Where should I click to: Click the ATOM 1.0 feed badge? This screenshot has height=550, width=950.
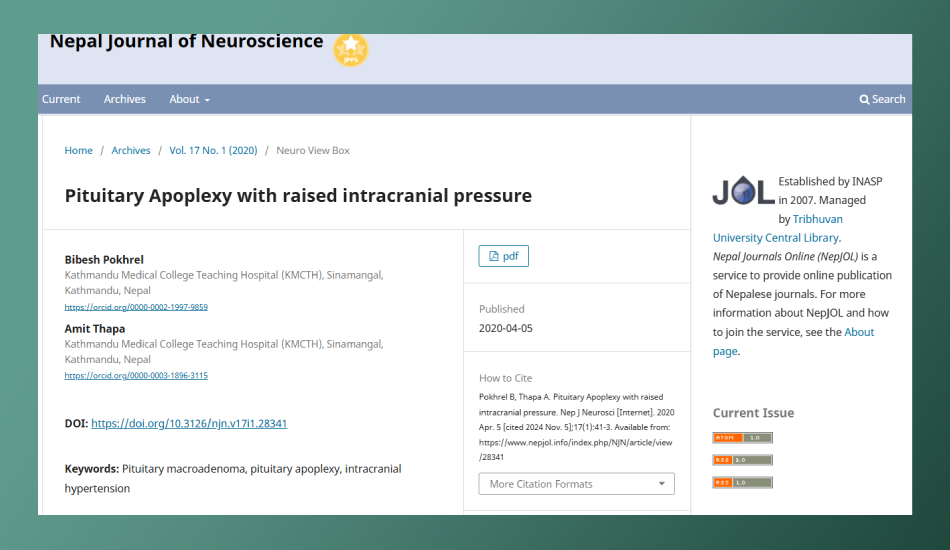pyautogui.click(x=742, y=437)
